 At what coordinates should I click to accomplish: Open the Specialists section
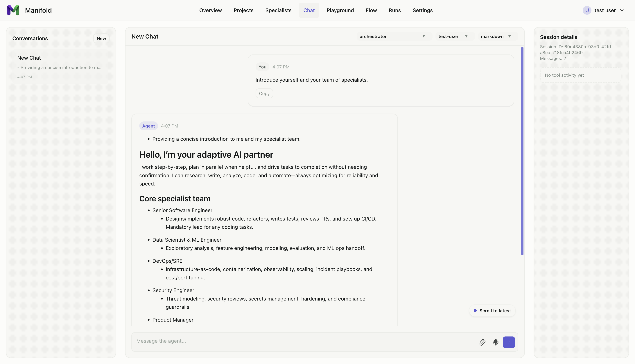click(x=278, y=10)
